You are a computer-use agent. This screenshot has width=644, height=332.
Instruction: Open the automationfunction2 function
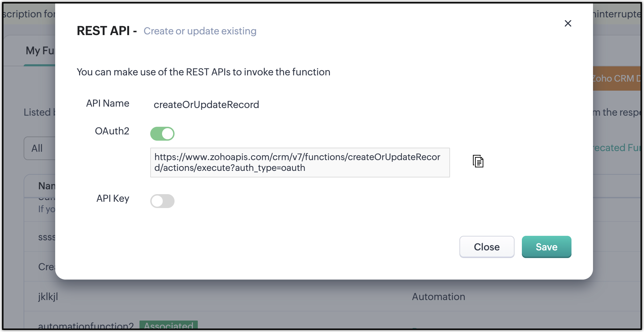[86, 326]
